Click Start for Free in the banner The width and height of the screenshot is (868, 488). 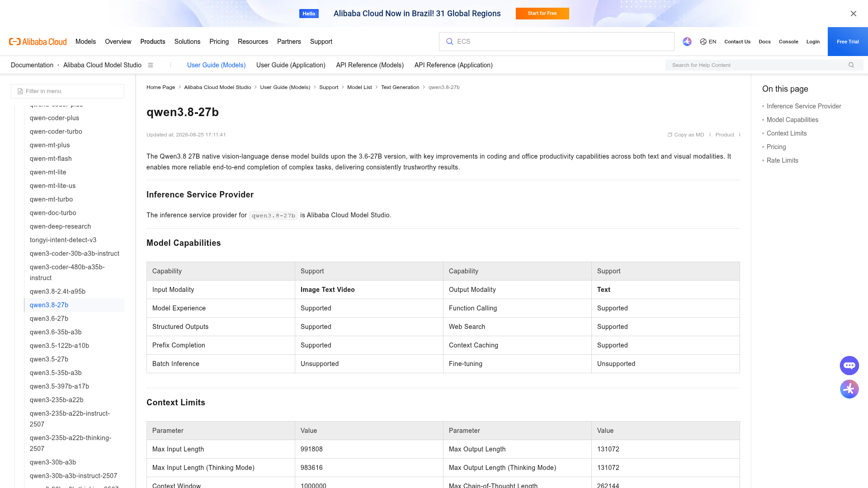(542, 14)
